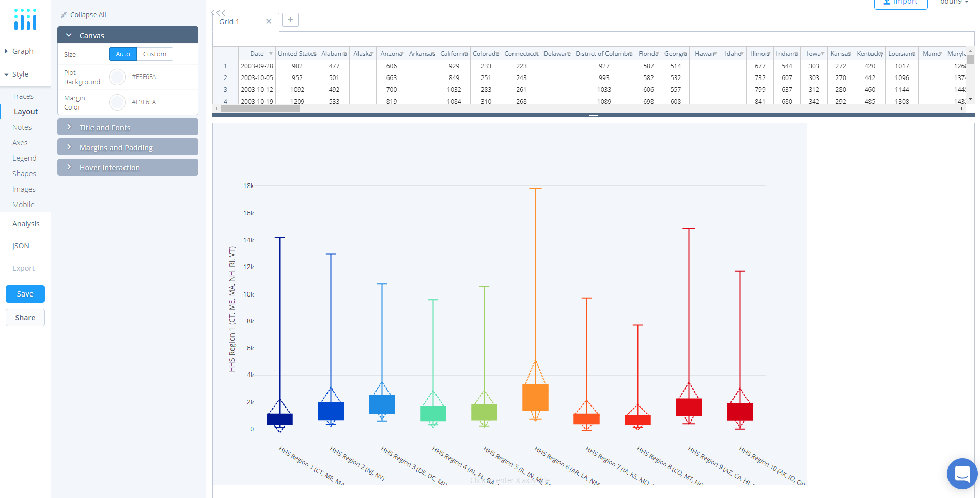Click the 18k y-axis tick label
980x498 pixels.
click(248, 186)
